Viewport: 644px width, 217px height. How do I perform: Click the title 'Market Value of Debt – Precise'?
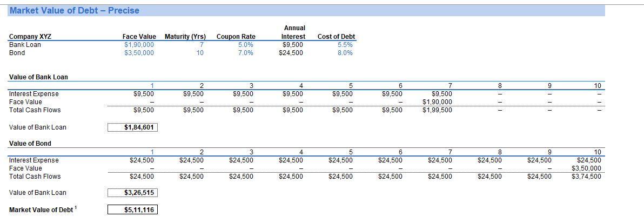click(x=75, y=10)
